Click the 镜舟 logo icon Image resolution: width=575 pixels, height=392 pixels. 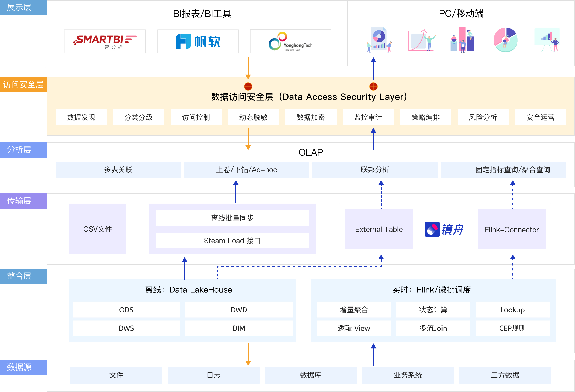pyautogui.click(x=432, y=229)
